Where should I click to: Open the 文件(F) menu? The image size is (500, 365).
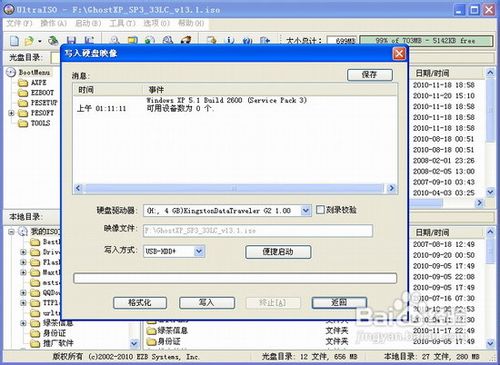click(x=19, y=23)
